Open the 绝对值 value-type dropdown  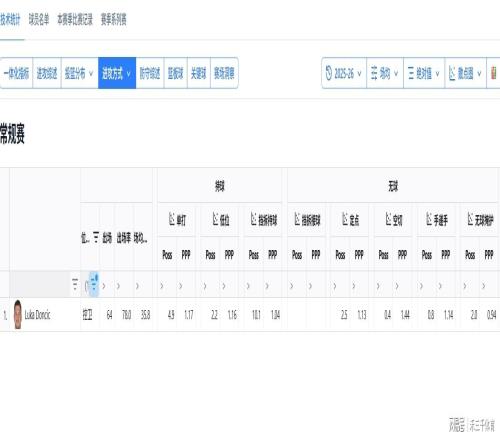click(x=424, y=73)
